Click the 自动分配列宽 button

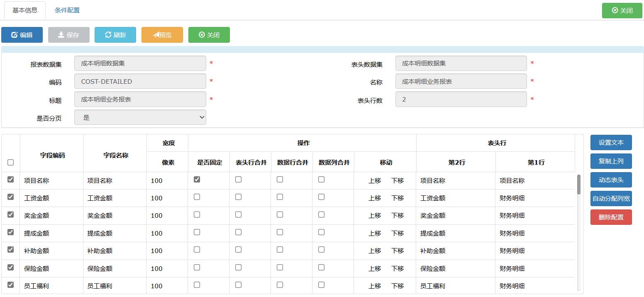pyautogui.click(x=611, y=198)
